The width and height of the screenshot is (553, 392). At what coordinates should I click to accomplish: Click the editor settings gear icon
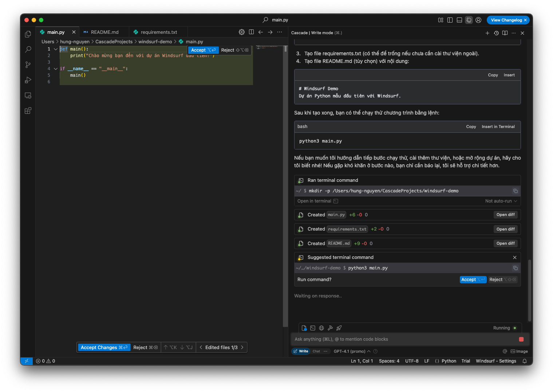pyautogui.click(x=242, y=32)
